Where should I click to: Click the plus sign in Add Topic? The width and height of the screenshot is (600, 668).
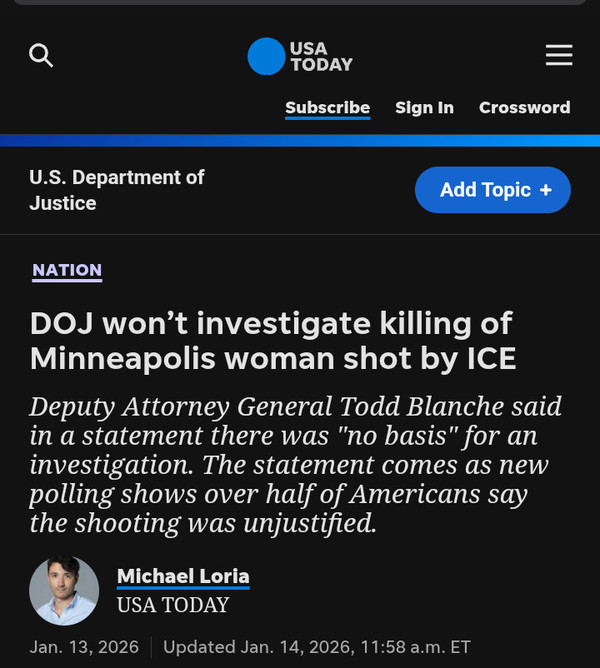point(545,190)
